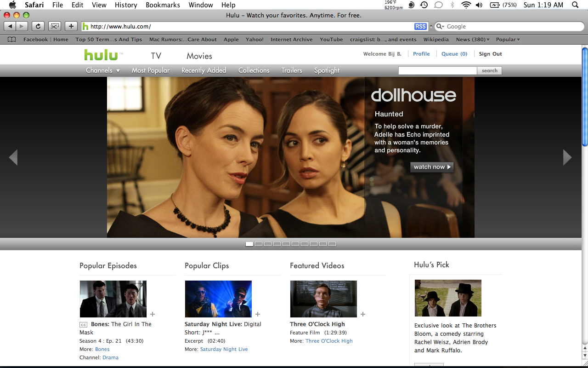
Task: Open the Profile link
Action: click(421, 54)
